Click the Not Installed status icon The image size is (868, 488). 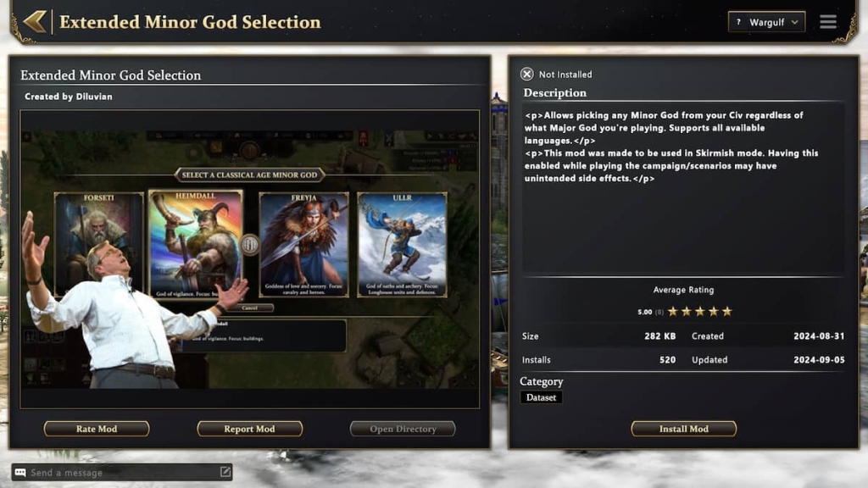coord(527,75)
